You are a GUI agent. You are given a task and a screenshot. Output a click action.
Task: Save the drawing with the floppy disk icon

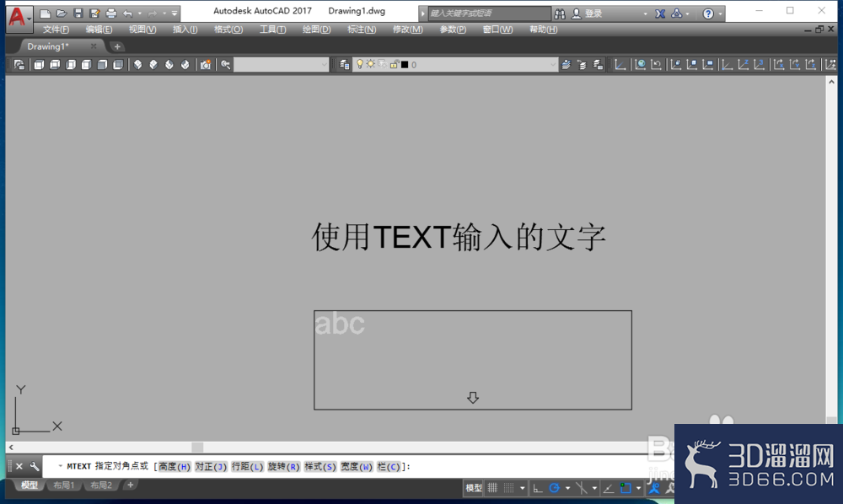pyautogui.click(x=78, y=13)
